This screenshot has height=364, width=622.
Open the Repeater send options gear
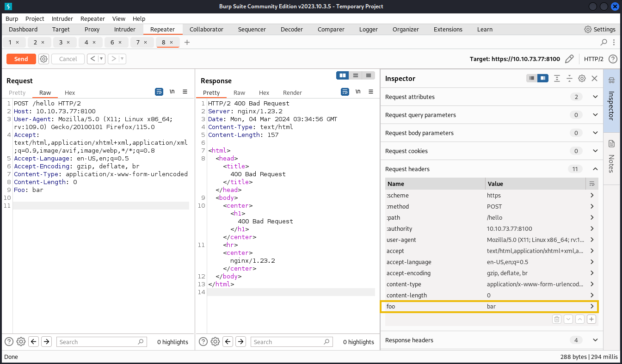[44, 59]
